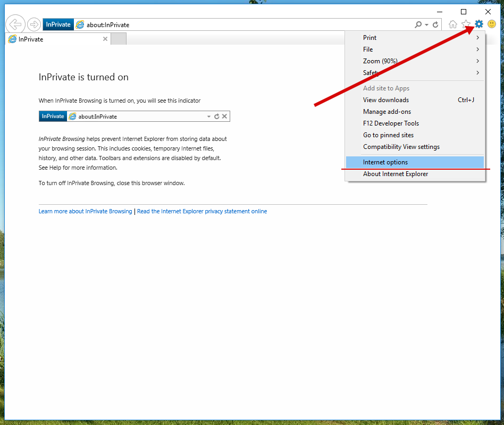Open a new tab button

tap(119, 39)
